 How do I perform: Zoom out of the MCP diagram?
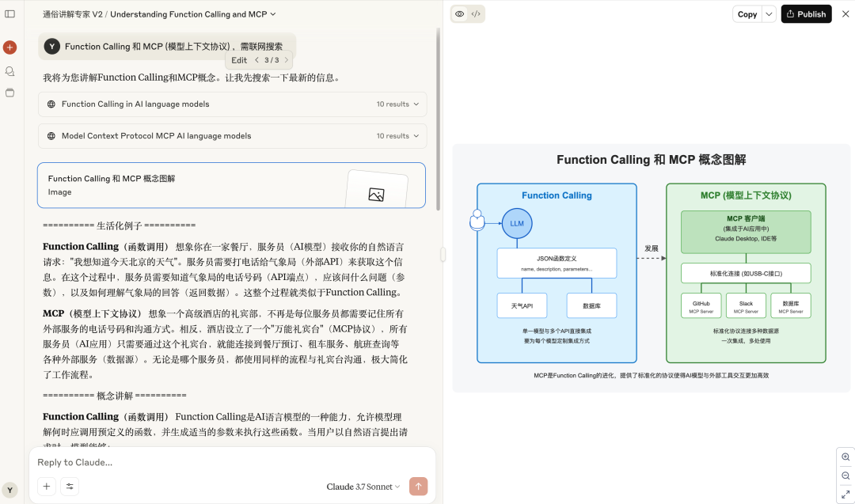[845, 475]
